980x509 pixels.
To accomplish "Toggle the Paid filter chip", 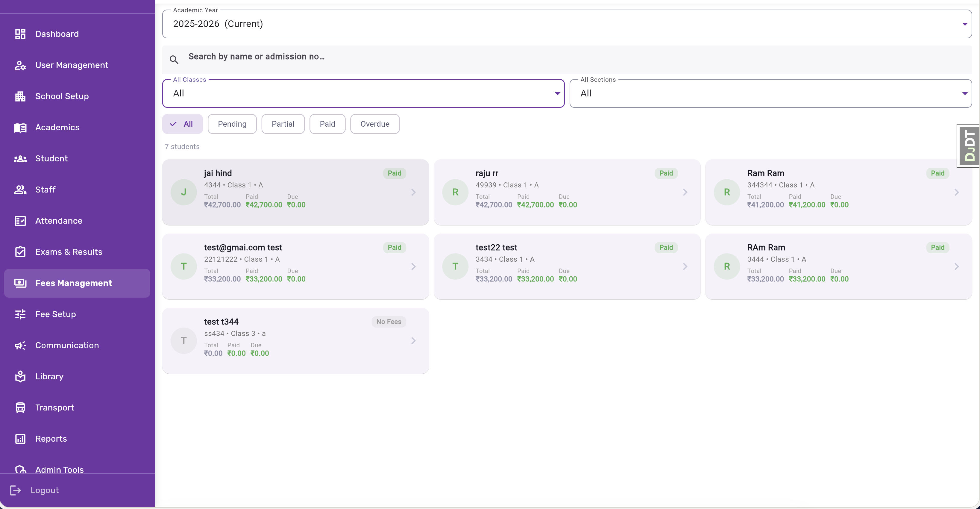I will click(x=327, y=124).
